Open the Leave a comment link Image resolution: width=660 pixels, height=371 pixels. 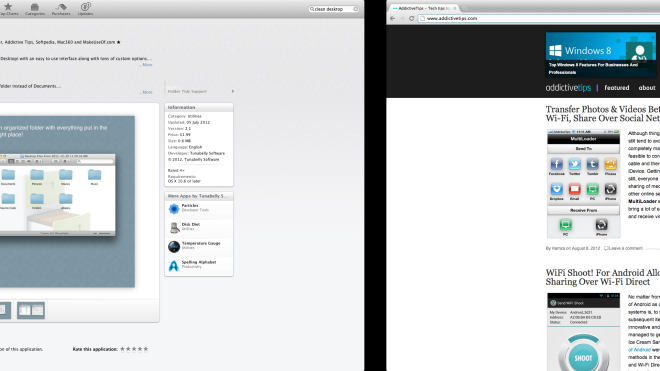[x=625, y=248]
